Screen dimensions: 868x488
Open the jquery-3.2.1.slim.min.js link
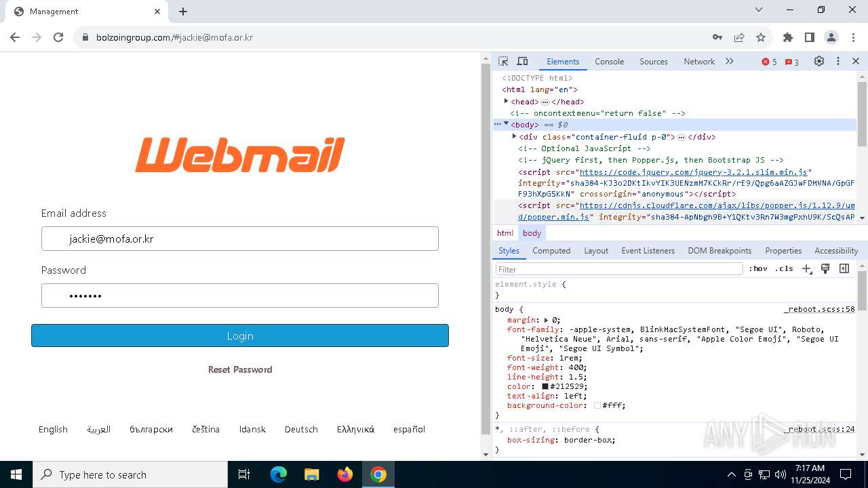click(694, 172)
